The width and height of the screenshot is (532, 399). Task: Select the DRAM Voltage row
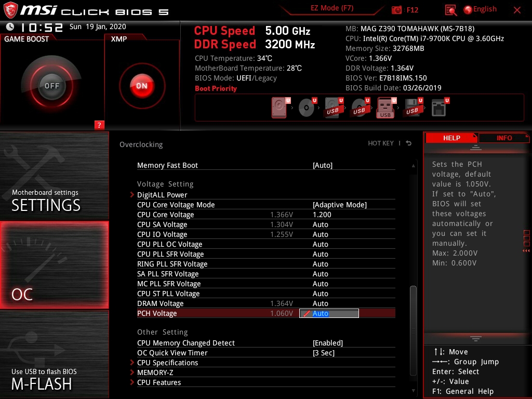click(x=266, y=303)
